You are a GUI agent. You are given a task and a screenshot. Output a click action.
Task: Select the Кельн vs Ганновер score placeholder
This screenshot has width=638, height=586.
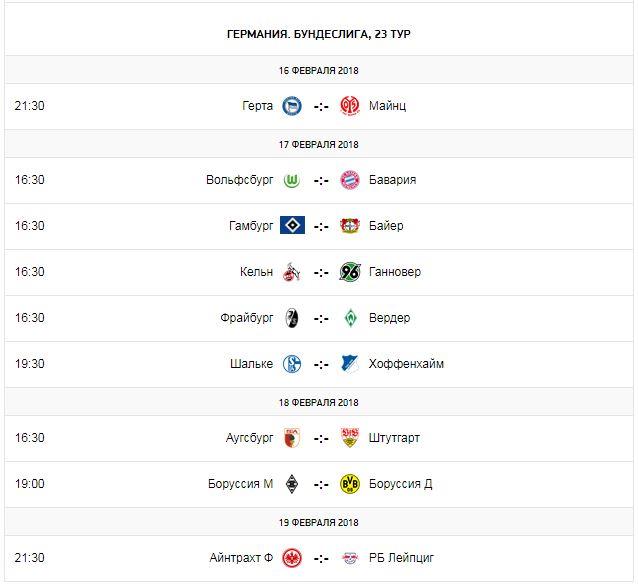tap(320, 272)
